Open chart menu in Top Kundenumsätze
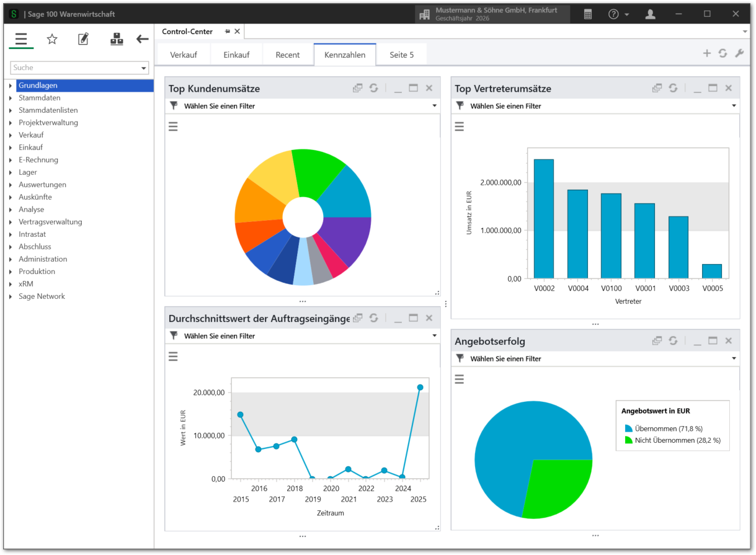The width and height of the screenshot is (756, 555). pyautogui.click(x=173, y=127)
